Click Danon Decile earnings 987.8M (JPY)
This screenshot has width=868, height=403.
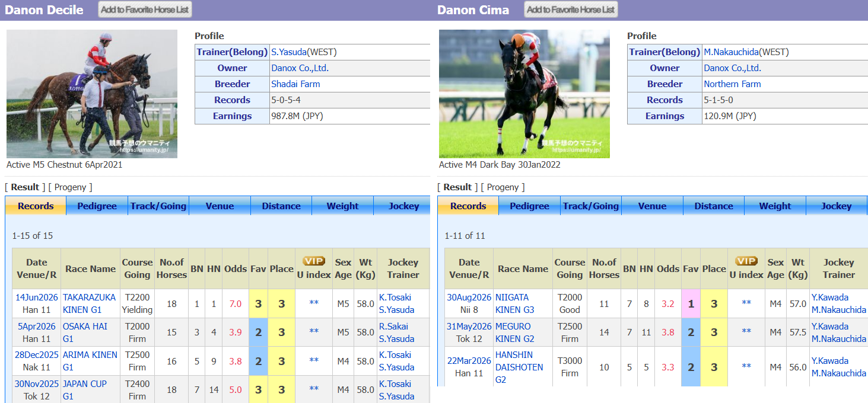pyautogui.click(x=297, y=116)
